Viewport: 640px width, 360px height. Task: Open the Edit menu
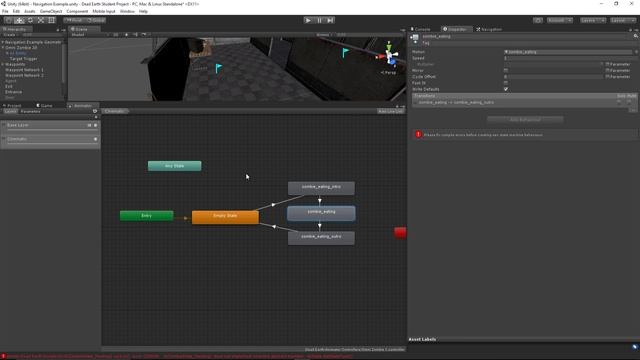click(16, 11)
